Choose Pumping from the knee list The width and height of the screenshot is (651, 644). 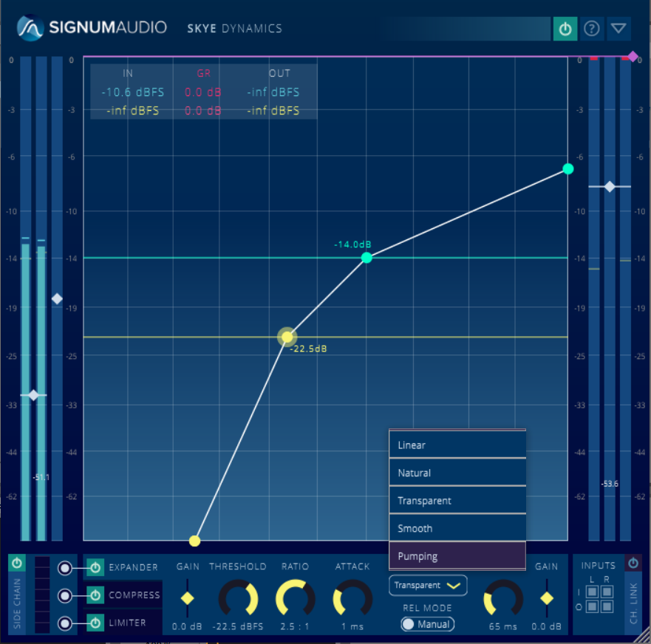[457, 556]
